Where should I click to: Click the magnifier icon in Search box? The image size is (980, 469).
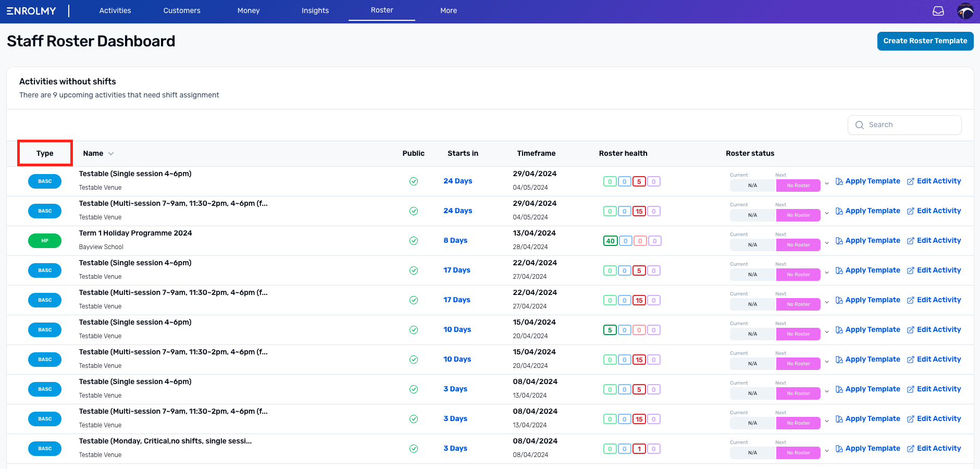[x=860, y=125]
